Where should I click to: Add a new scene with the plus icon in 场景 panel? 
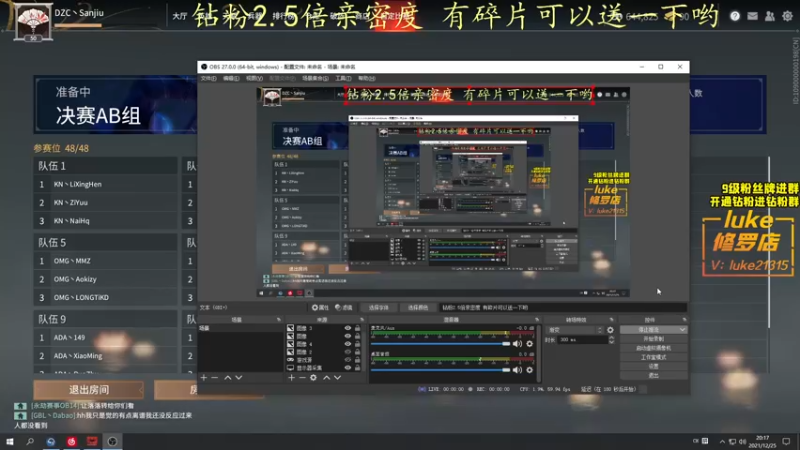(x=204, y=378)
